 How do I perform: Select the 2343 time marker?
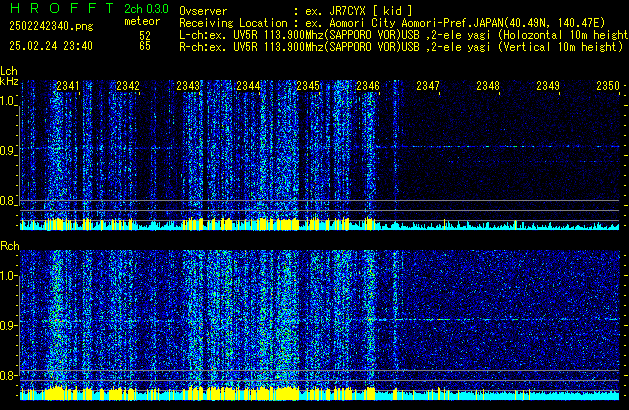[x=188, y=86]
